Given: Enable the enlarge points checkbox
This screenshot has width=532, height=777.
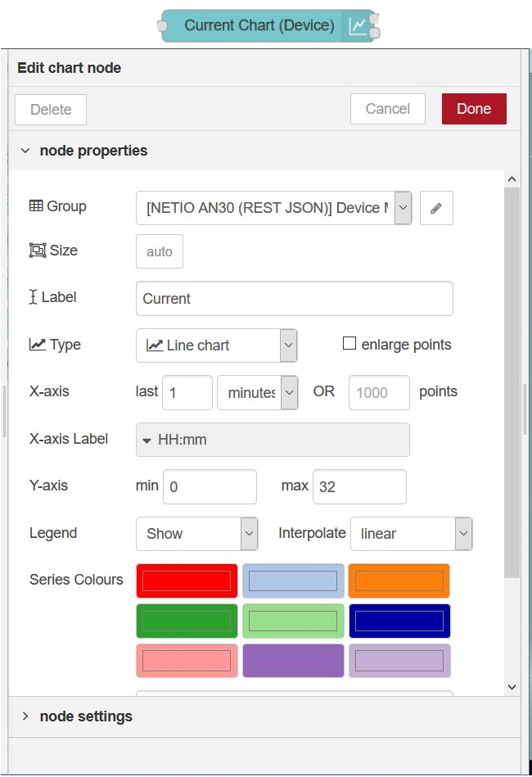Looking at the screenshot, I should 349,343.
